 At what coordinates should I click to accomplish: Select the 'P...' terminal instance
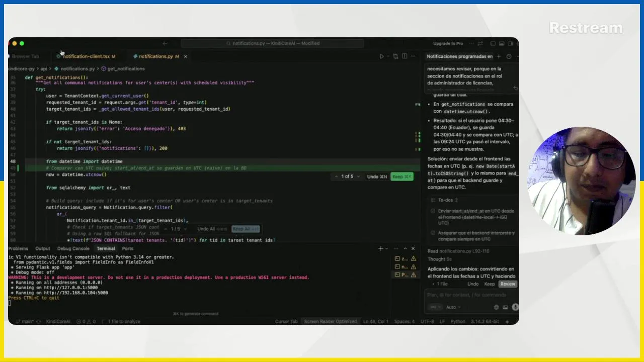(x=405, y=275)
